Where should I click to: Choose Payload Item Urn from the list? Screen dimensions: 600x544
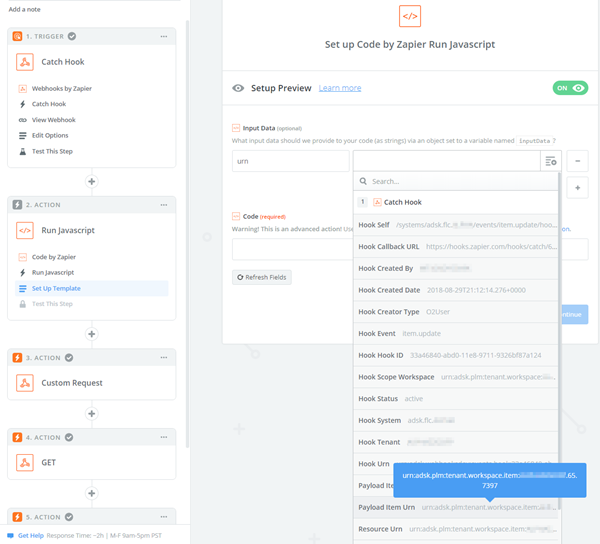click(x=456, y=507)
